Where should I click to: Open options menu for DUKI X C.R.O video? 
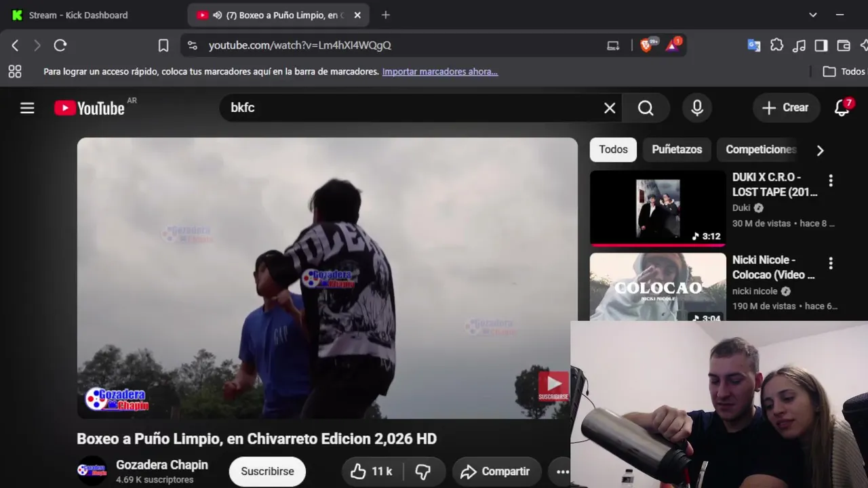[831, 181]
